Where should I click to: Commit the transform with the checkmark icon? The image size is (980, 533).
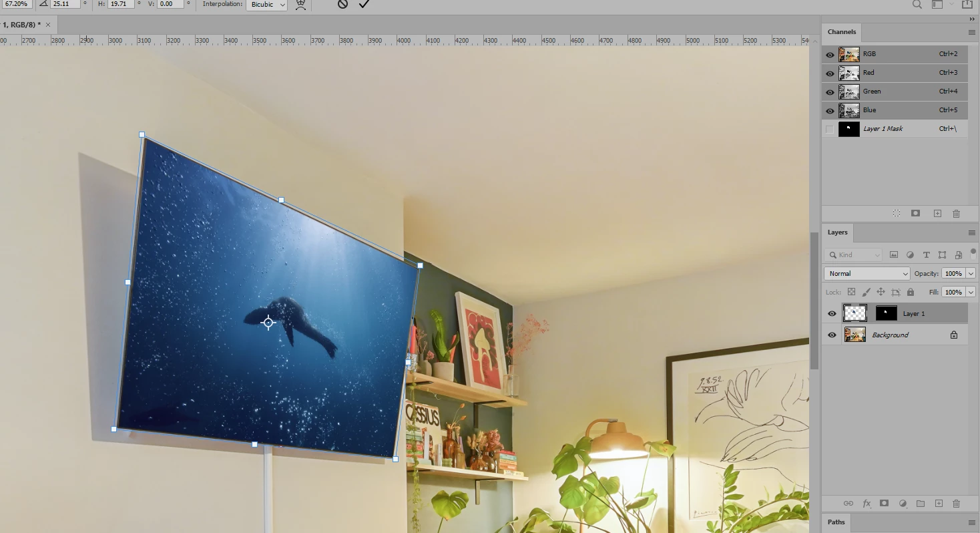coord(364,4)
